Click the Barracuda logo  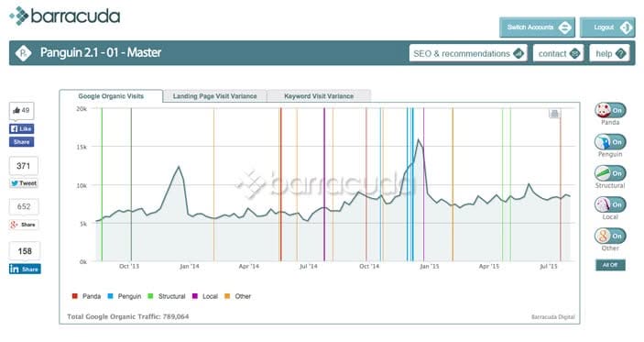point(65,16)
